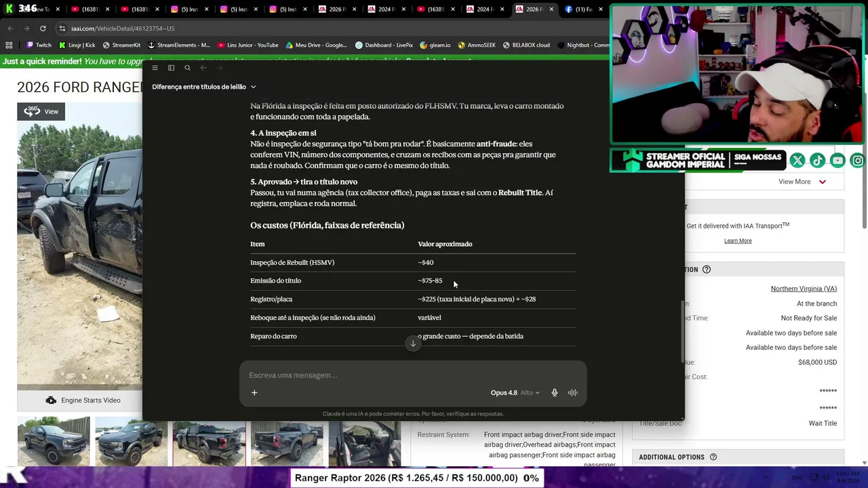Toggle the Claude side panel icon

[171, 68]
